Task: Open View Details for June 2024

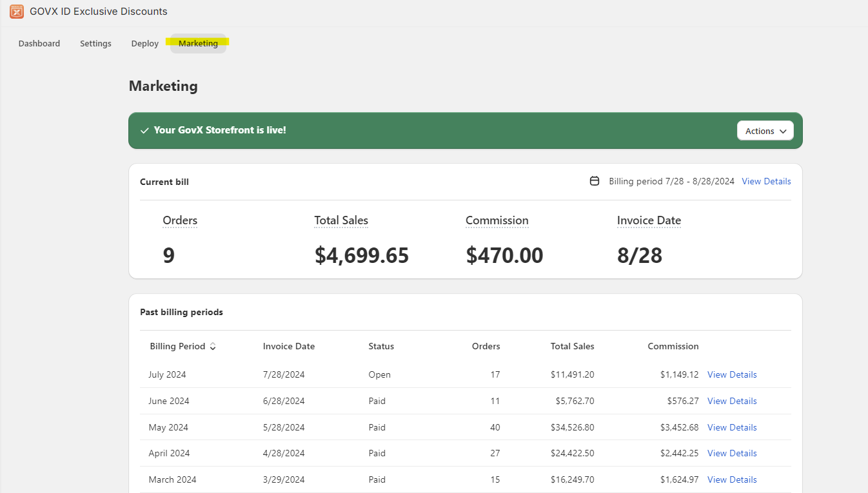Action: (732, 401)
